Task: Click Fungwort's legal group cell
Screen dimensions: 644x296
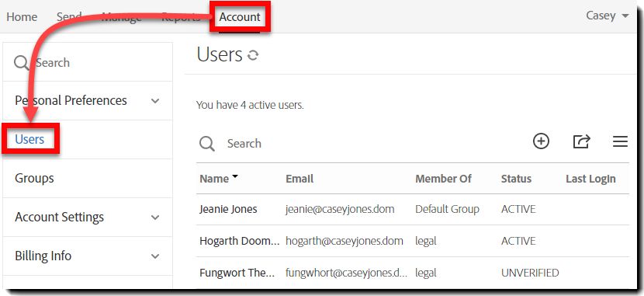Action: pos(425,273)
